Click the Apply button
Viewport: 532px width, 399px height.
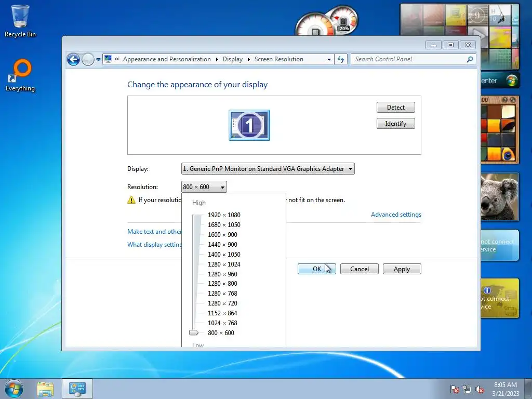coord(402,269)
